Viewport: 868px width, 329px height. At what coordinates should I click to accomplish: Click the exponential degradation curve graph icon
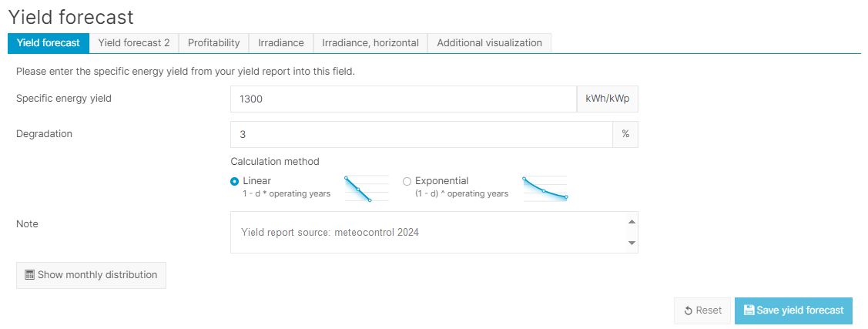545,188
